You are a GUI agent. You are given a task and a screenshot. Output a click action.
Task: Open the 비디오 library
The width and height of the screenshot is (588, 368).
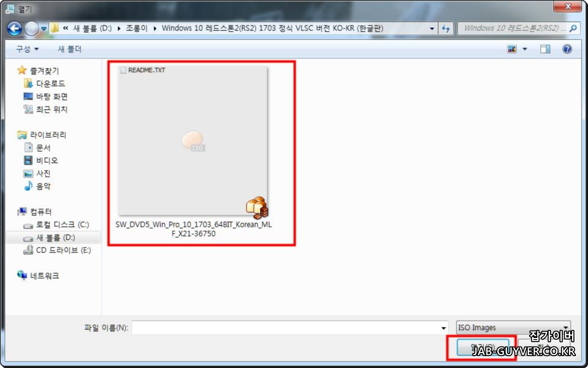click(x=47, y=161)
